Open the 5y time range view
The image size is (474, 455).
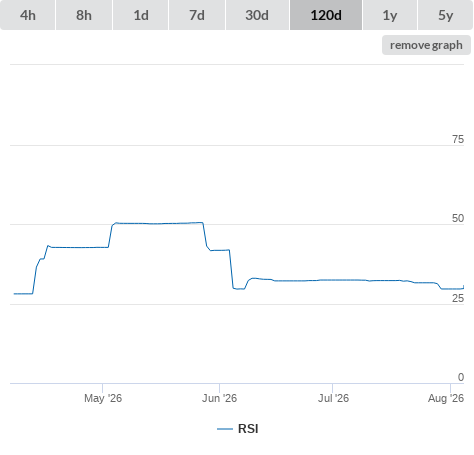click(445, 15)
